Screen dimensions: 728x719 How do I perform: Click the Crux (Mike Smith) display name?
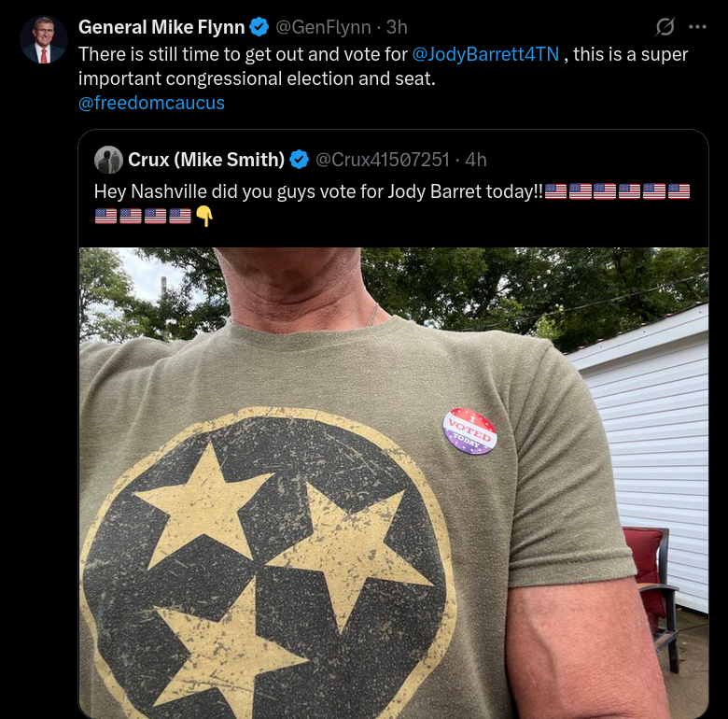(x=206, y=160)
